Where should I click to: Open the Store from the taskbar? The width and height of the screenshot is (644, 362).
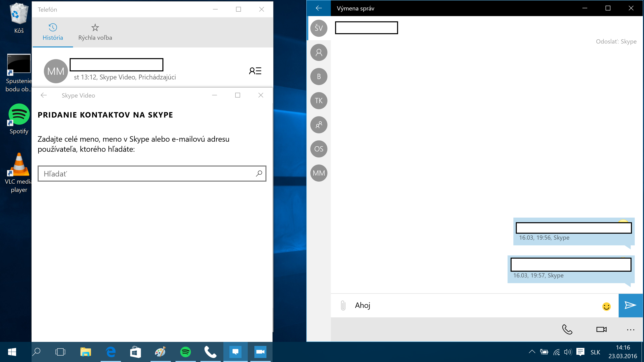pyautogui.click(x=135, y=352)
